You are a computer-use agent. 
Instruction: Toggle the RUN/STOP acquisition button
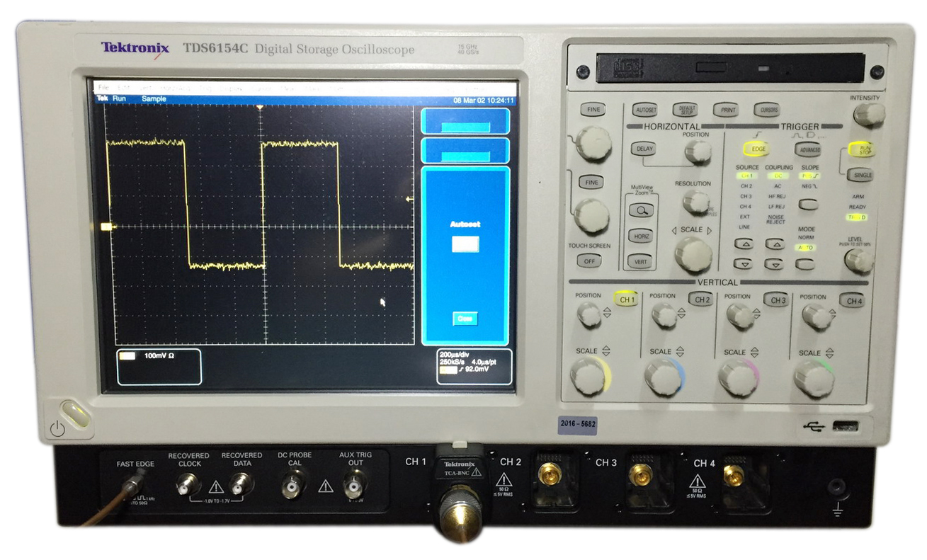pyautogui.click(x=862, y=149)
